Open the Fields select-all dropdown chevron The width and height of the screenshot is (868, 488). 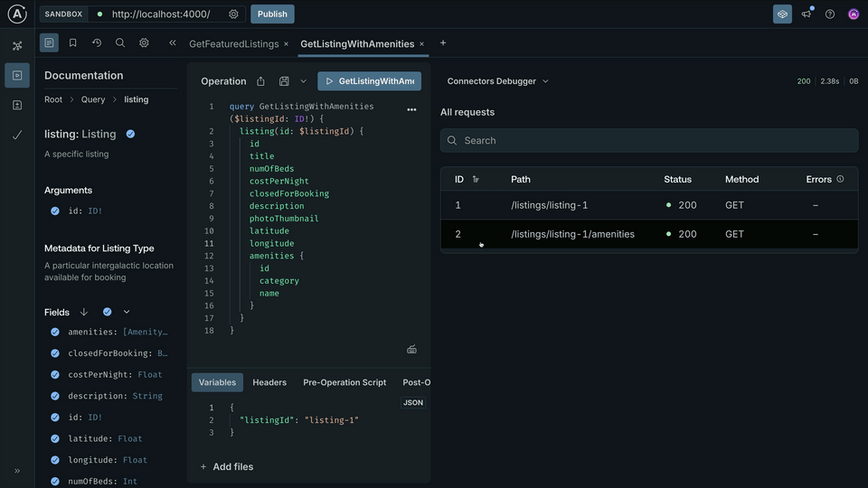click(127, 312)
